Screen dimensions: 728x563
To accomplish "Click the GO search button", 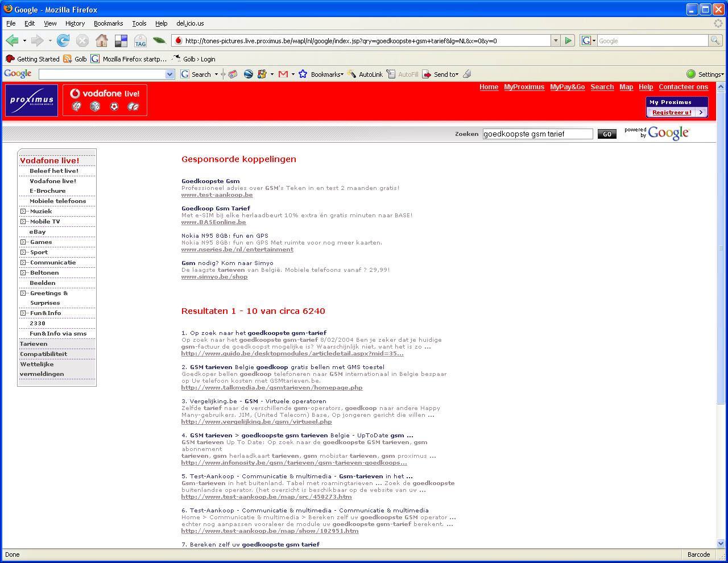I will pyautogui.click(x=607, y=134).
